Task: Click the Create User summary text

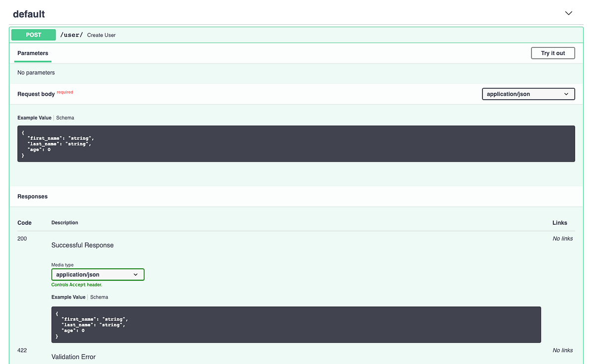Action: [101, 35]
